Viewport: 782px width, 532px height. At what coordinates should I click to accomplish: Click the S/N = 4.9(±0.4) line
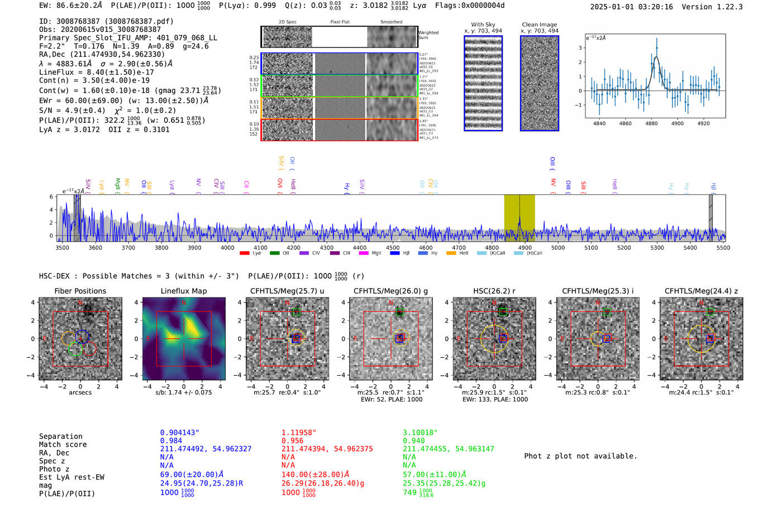108,110
